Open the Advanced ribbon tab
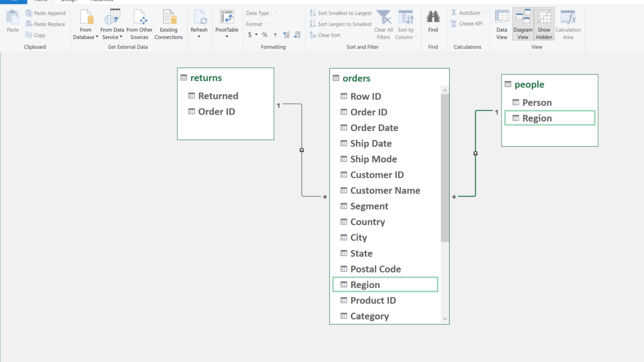Screen dimensions: 644x362 (x=102, y=1)
